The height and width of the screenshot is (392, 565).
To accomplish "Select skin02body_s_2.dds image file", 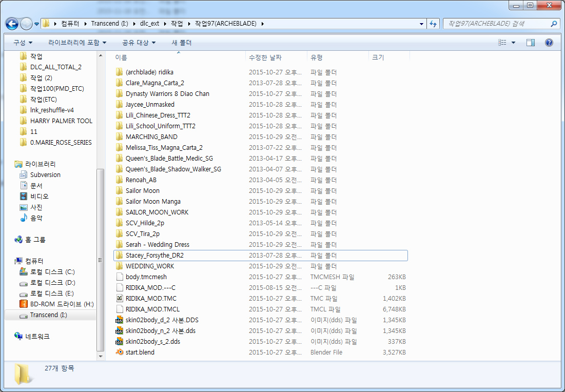I will point(152,342).
